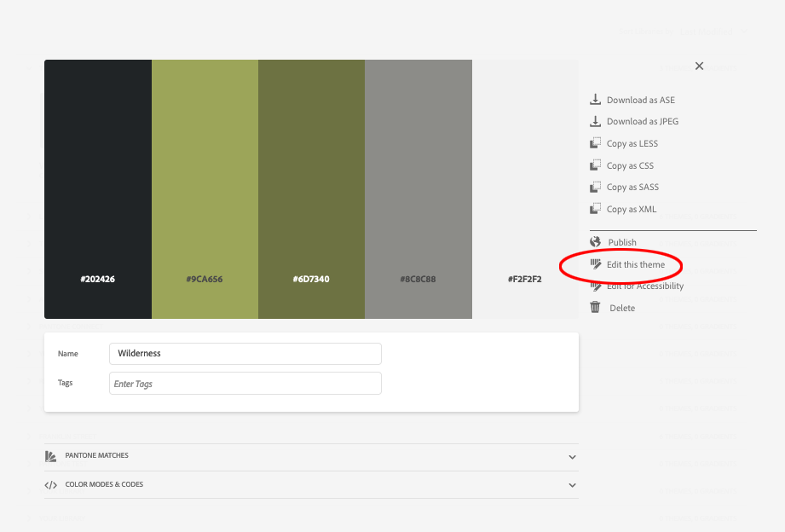The width and height of the screenshot is (785, 532).
Task: Open the Edit this theme option
Action: point(635,264)
